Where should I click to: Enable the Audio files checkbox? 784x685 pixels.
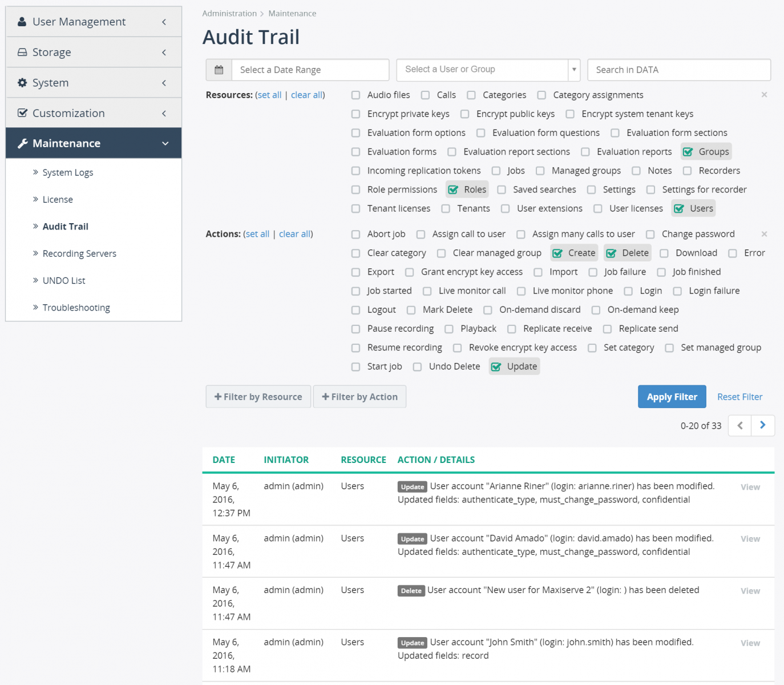point(355,95)
